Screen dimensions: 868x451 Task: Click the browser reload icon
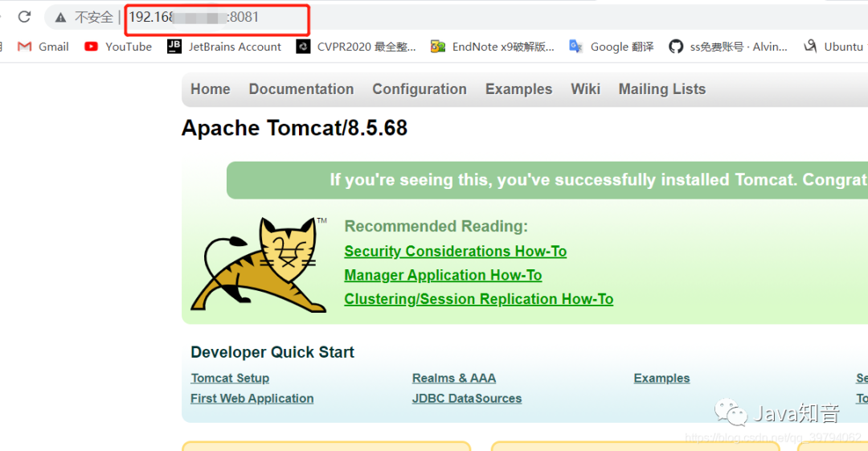point(24,17)
